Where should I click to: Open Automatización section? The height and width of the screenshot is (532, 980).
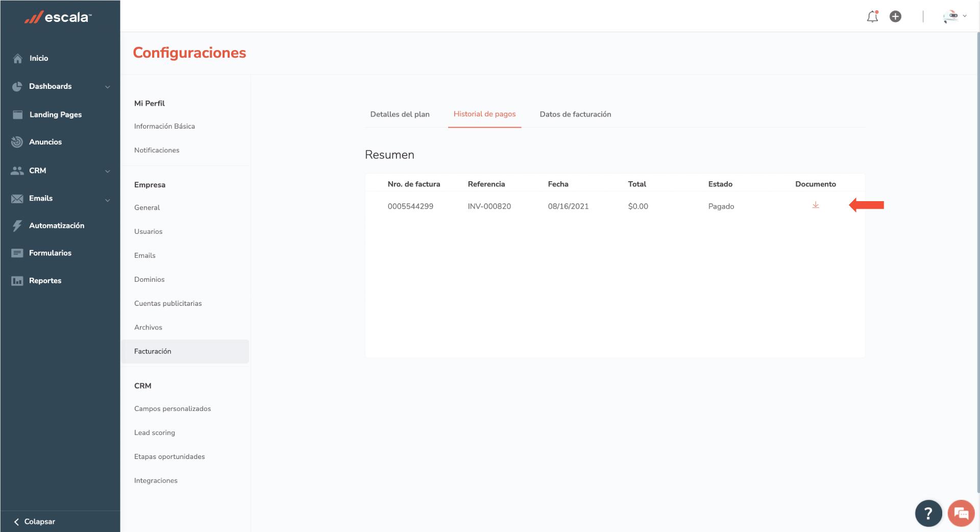[x=57, y=226]
